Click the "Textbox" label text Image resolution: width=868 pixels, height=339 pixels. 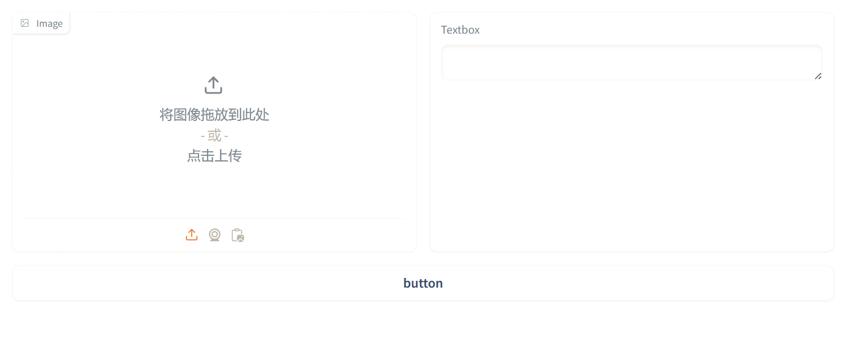tap(460, 30)
